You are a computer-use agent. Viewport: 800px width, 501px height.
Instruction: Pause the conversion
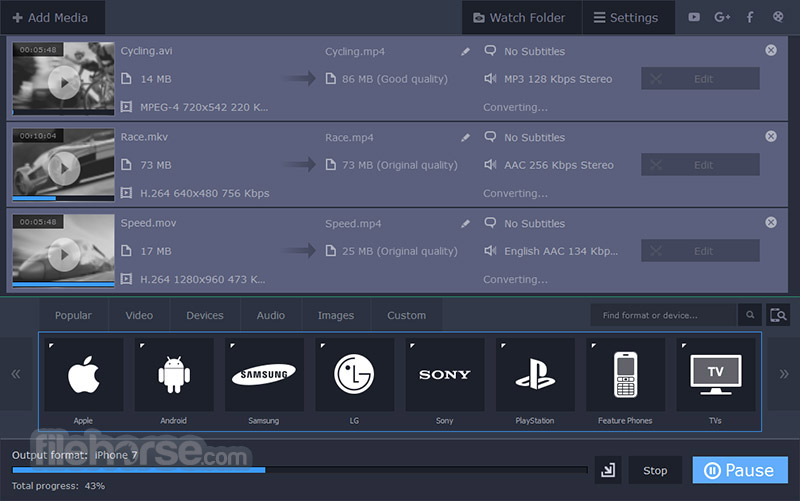pyautogui.click(x=740, y=470)
